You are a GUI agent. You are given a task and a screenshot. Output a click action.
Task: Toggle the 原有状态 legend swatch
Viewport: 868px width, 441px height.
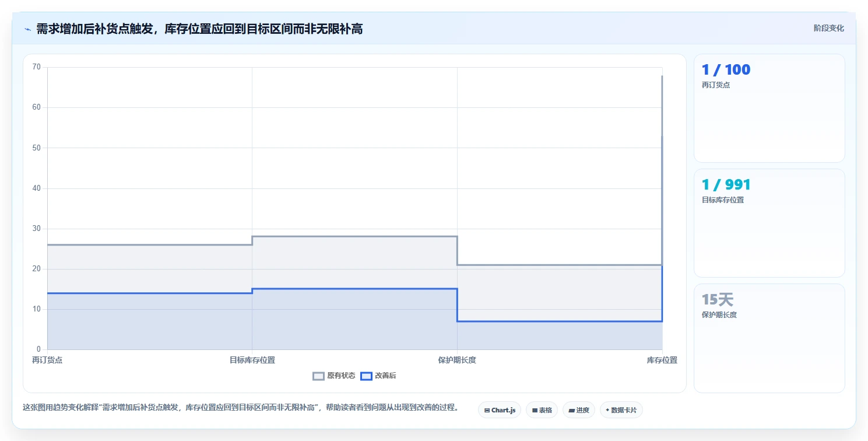pyautogui.click(x=318, y=376)
